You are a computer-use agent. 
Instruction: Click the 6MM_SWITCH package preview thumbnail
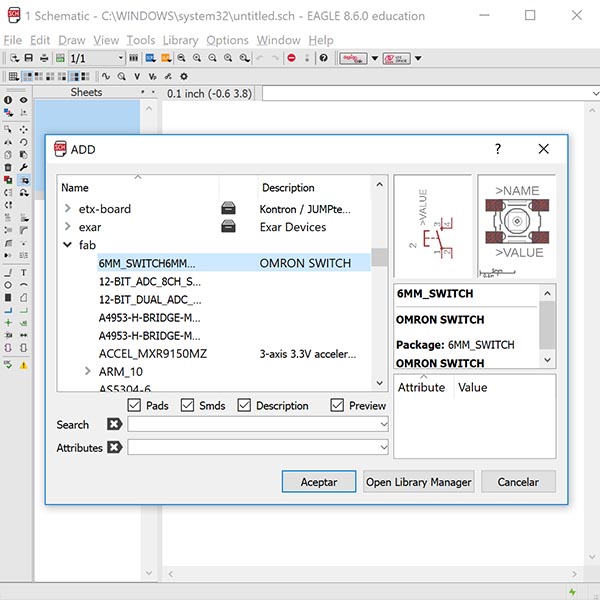point(517,226)
